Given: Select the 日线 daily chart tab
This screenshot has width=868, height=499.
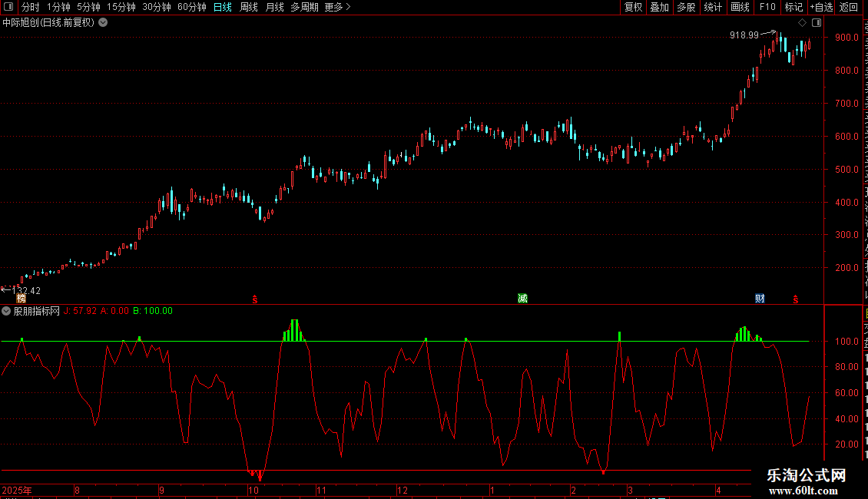Looking at the screenshot, I should [x=223, y=7].
